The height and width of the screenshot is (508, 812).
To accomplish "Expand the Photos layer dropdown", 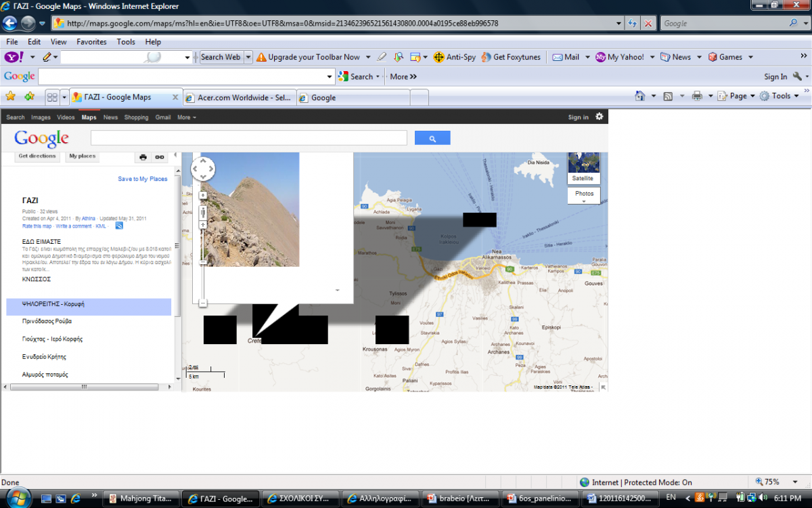I will (x=583, y=196).
